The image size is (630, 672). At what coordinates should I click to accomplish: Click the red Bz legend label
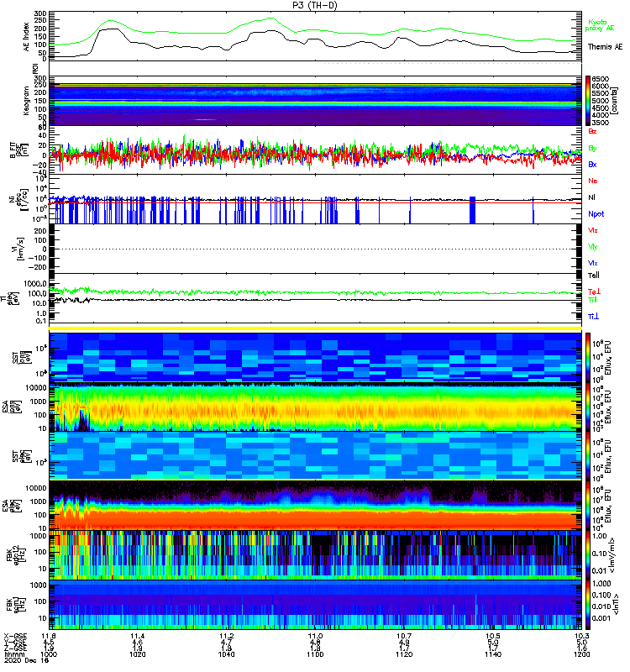tap(593, 132)
